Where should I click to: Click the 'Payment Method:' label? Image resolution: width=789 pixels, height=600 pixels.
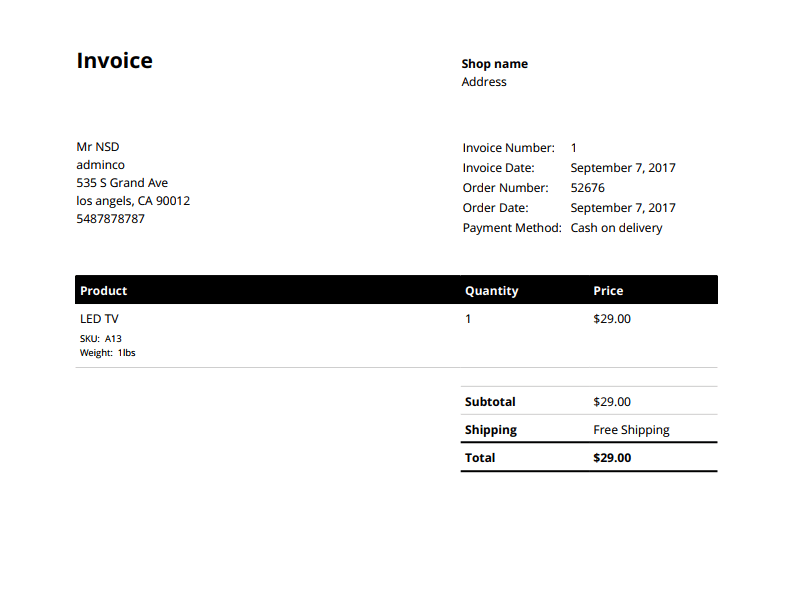(512, 228)
